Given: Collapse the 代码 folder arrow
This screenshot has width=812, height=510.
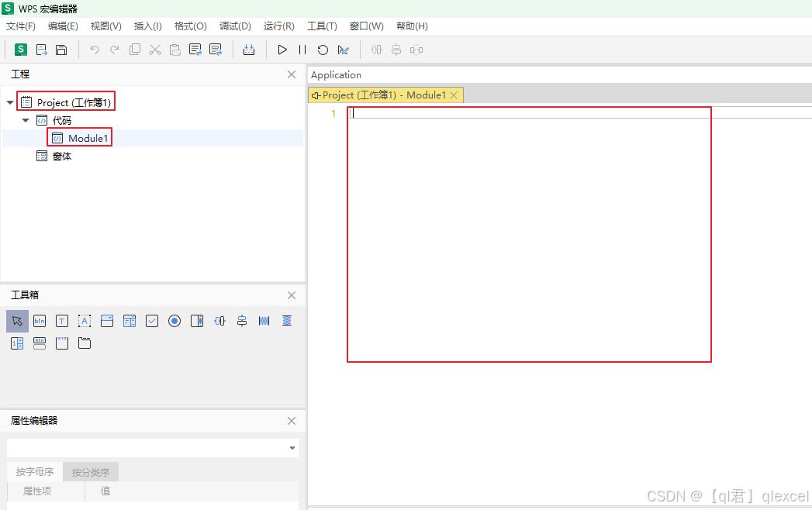Looking at the screenshot, I should coord(26,120).
